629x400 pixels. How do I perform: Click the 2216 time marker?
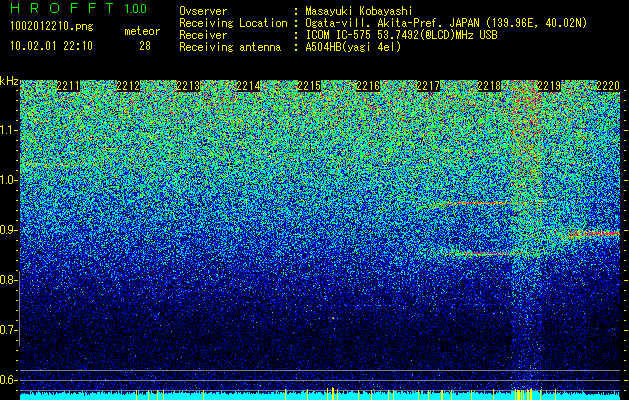click(x=368, y=86)
